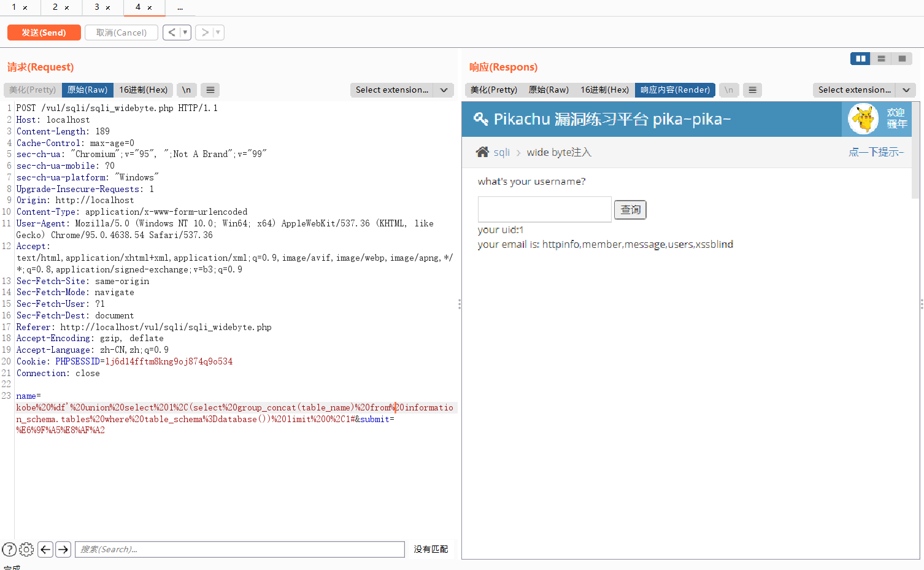Switch to combined tabbed layout view
This screenshot has height=570, width=924.
tap(902, 58)
